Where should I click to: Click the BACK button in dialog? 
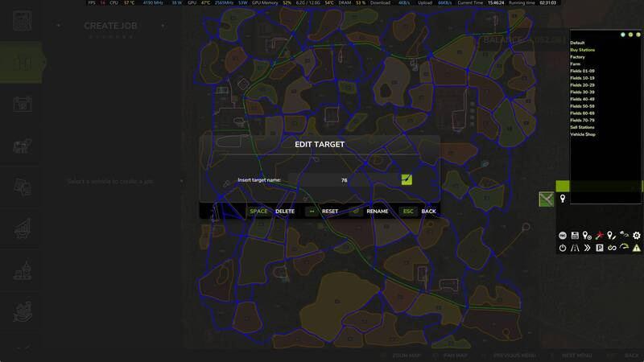click(x=428, y=211)
